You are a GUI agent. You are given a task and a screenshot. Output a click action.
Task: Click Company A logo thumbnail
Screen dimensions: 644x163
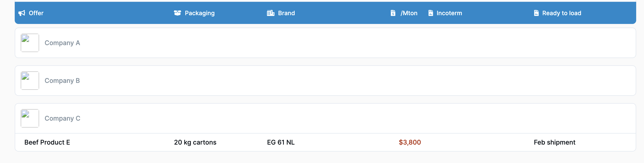[30, 43]
